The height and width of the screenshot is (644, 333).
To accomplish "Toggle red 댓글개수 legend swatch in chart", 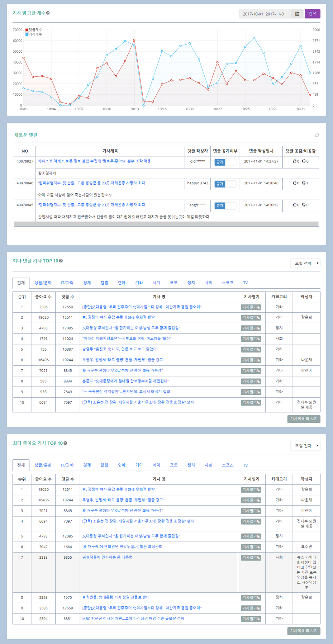I will point(27,30).
